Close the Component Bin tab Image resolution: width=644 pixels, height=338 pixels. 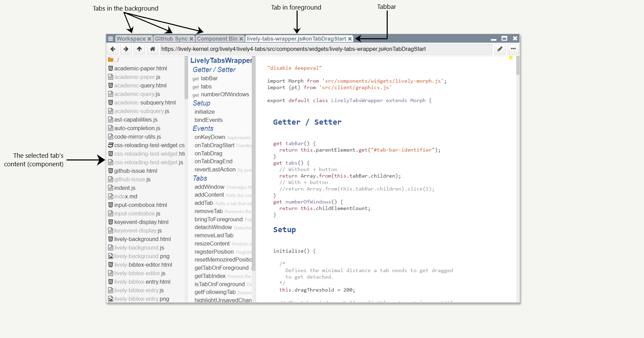click(x=241, y=39)
